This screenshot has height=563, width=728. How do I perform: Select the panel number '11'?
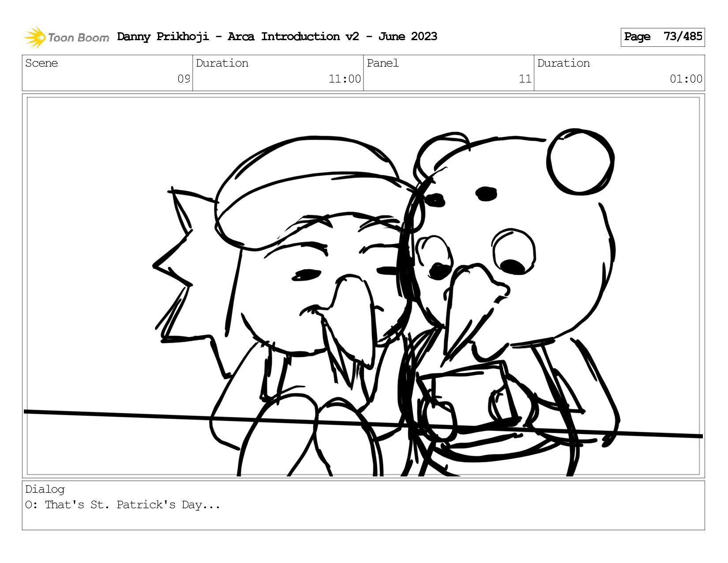click(525, 79)
